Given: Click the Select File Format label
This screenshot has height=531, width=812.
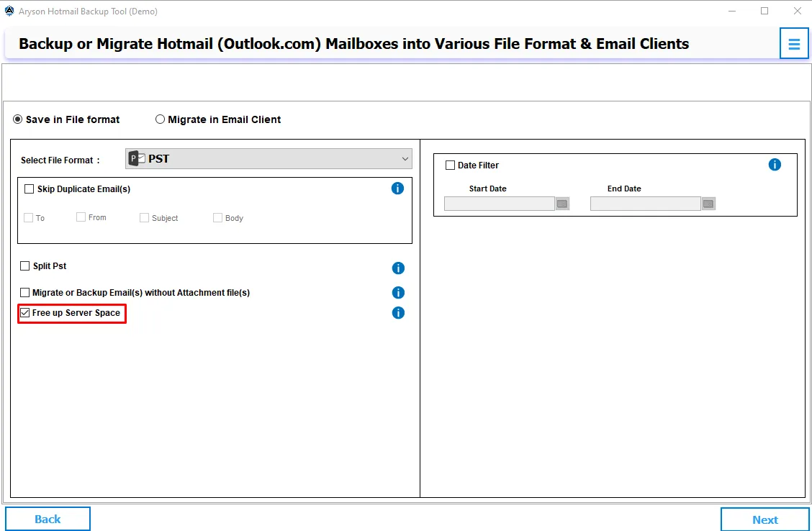Looking at the screenshot, I should coord(60,160).
